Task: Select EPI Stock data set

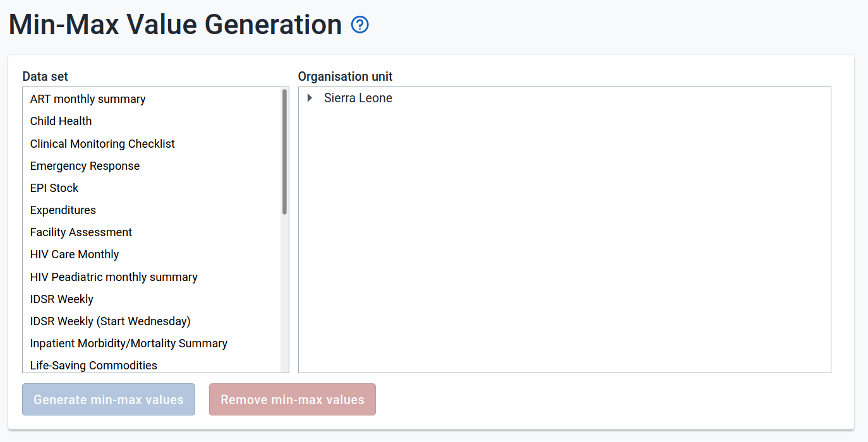Action: pos(54,188)
